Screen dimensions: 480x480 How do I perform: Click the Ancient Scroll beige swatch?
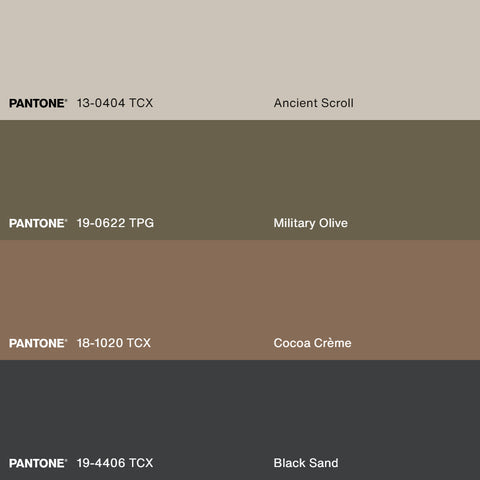pos(240,60)
